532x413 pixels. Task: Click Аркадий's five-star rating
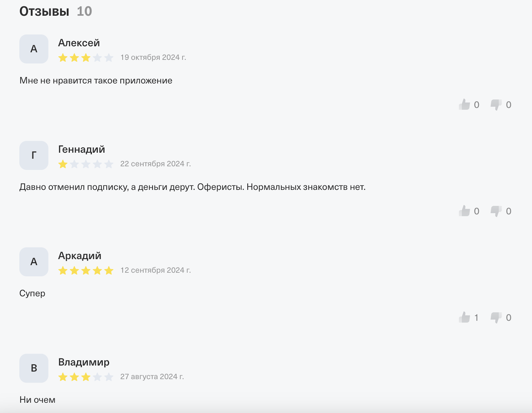tap(86, 271)
